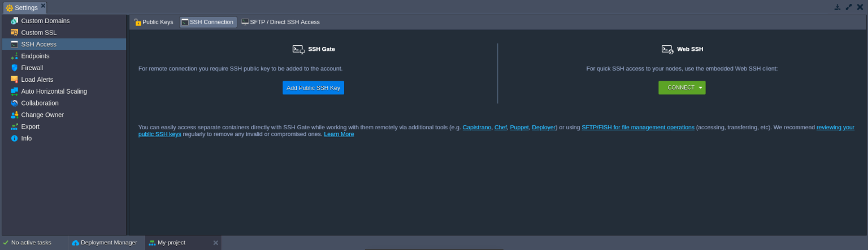
Task: Click the Info icon in sidebar
Action: (x=14, y=138)
